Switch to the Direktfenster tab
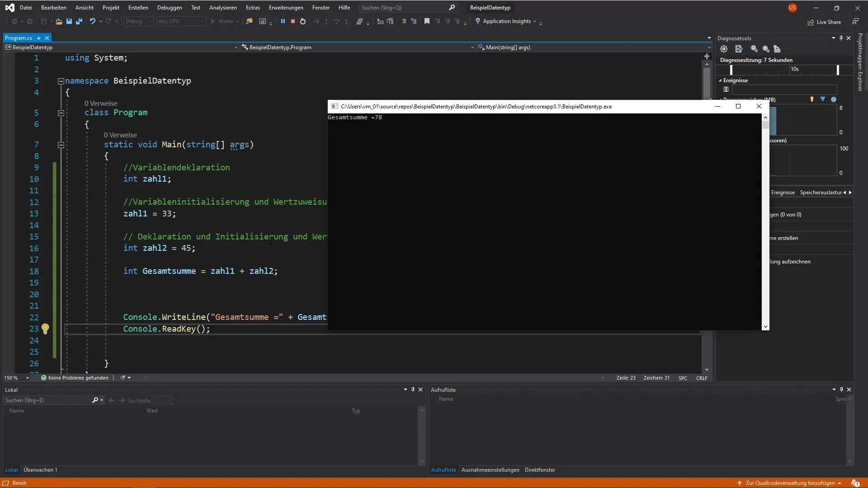Image resolution: width=868 pixels, height=488 pixels. pos(540,470)
